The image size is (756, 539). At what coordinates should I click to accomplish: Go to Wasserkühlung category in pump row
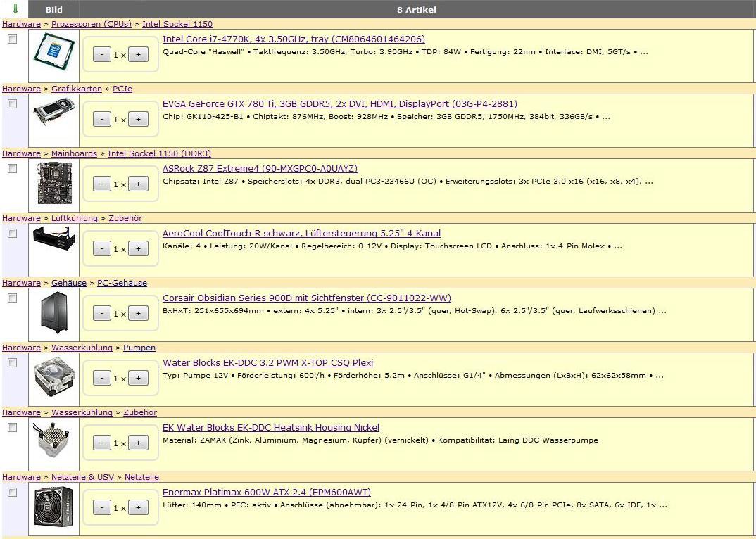click(82, 348)
